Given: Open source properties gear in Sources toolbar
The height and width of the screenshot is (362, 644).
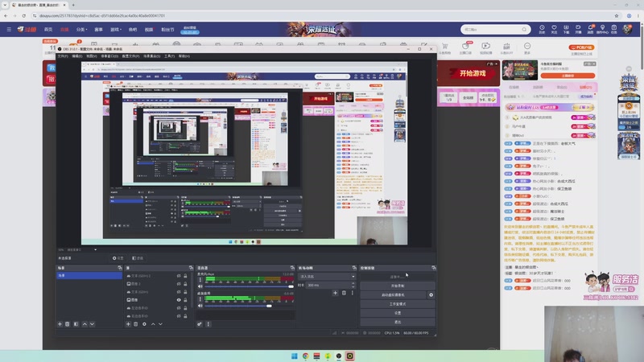Looking at the screenshot, I should coord(144,324).
